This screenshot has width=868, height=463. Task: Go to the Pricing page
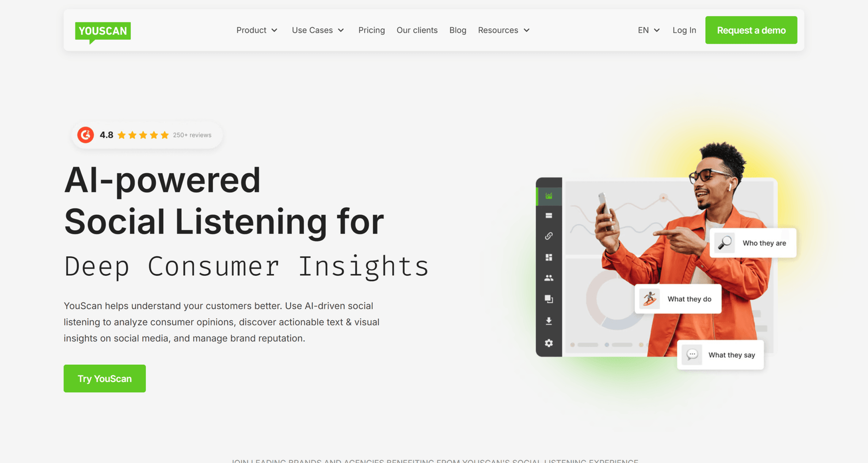372,30
